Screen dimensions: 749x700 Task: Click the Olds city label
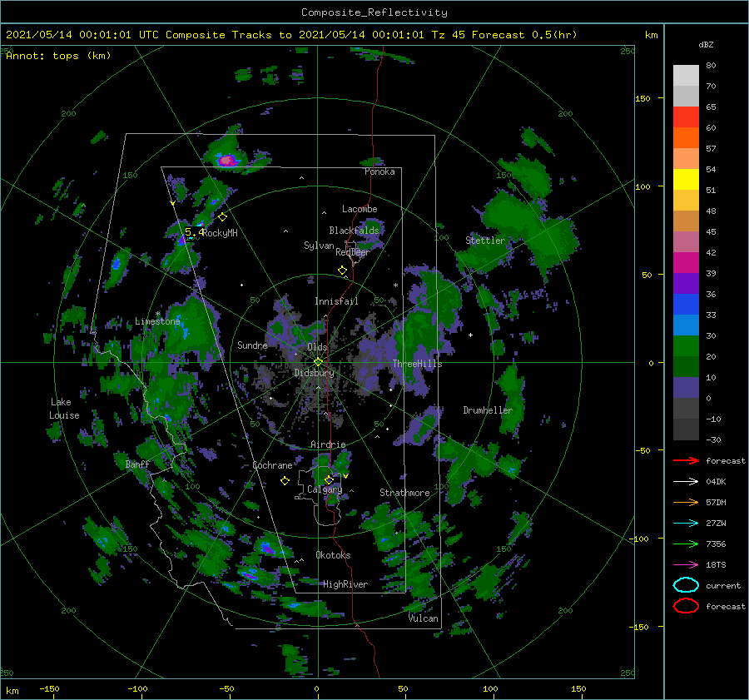tap(317, 347)
